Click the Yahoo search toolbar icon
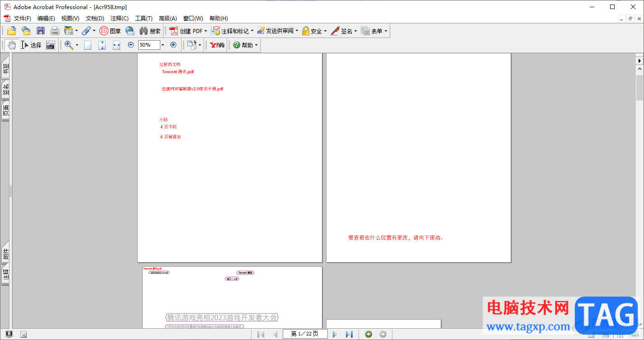This screenshot has width=644, height=340. pyautogui.click(x=217, y=45)
